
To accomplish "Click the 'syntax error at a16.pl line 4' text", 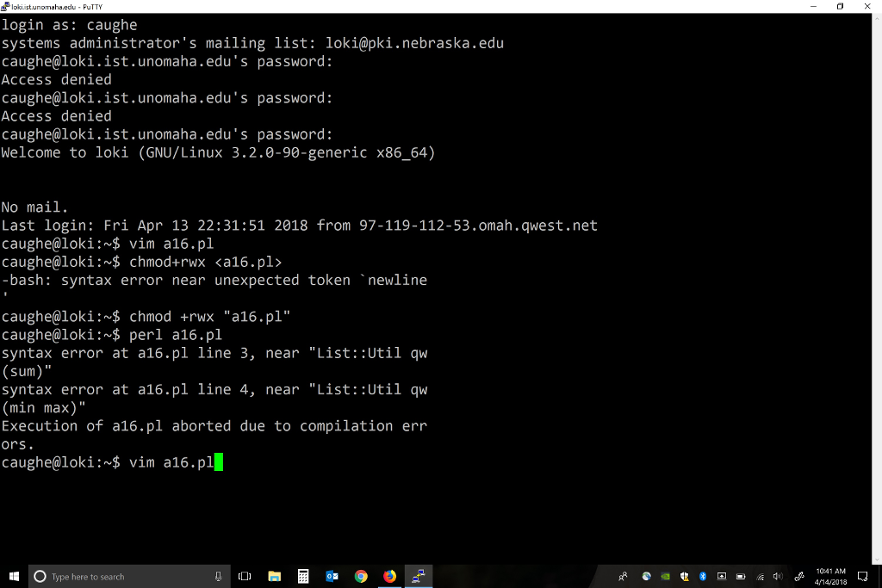I will click(x=214, y=390).
